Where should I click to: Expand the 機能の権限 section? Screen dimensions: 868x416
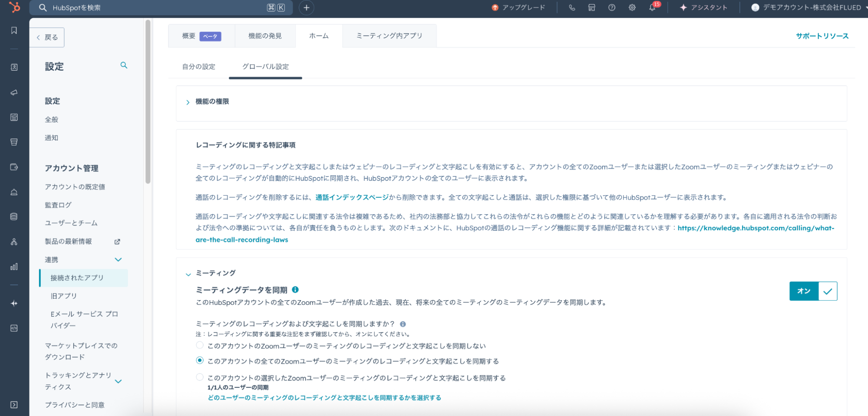(188, 102)
